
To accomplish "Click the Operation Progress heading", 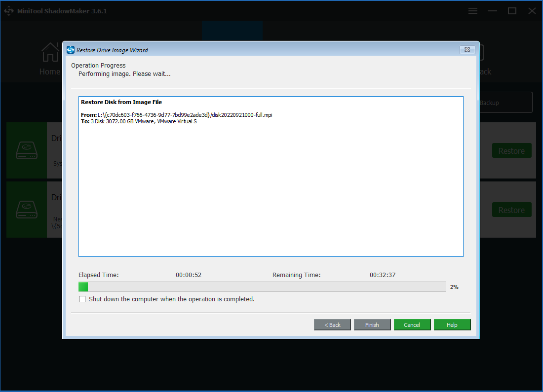I will point(98,66).
